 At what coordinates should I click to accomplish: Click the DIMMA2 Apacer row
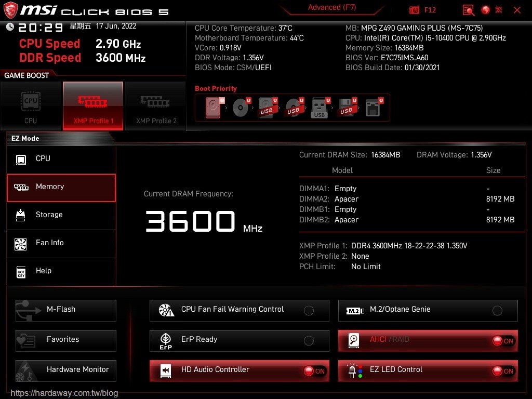(x=407, y=199)
